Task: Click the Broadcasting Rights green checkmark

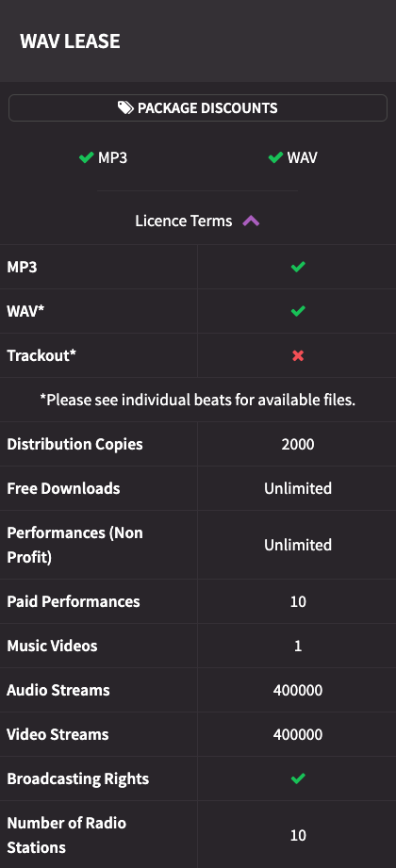Action: click(298, 778)
